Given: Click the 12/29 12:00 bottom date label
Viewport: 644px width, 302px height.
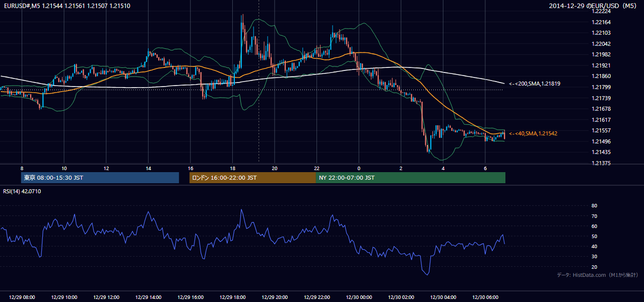Looking at the screenshot, I should point(106,297).
